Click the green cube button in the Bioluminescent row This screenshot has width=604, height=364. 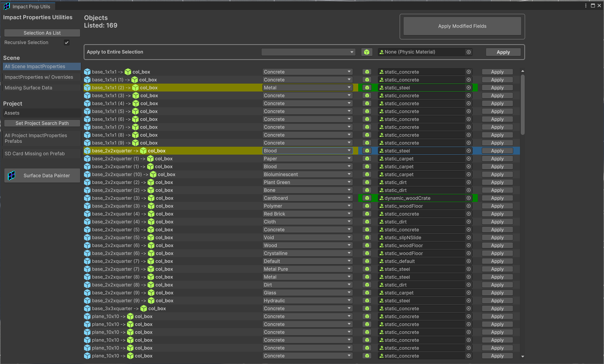[367, 174]
